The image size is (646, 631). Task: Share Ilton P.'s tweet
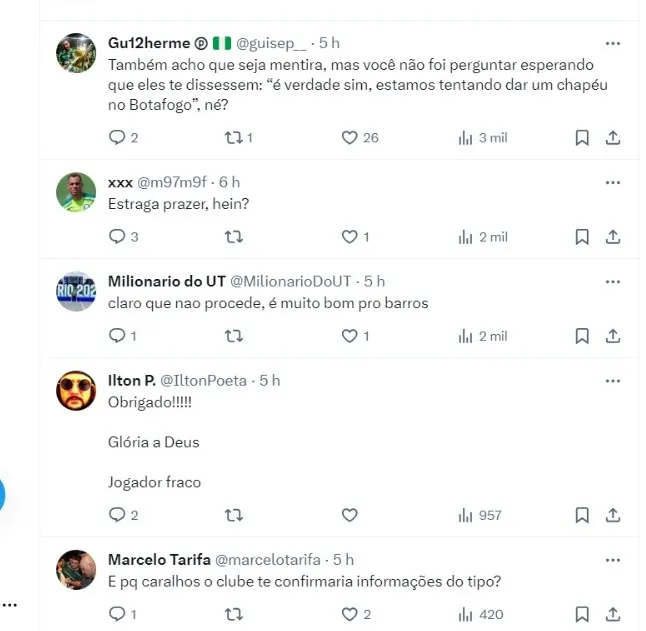point(614,516)
